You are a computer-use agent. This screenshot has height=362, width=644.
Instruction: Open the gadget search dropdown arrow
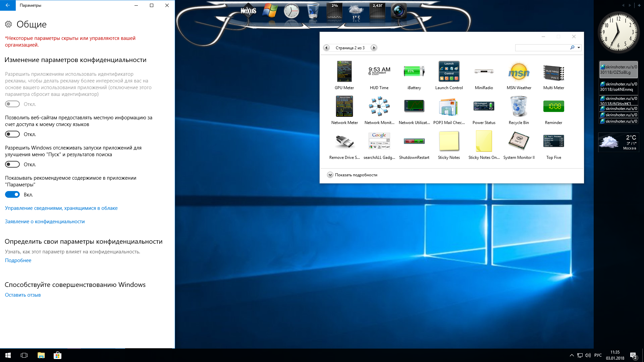click(x=579, y=48)
